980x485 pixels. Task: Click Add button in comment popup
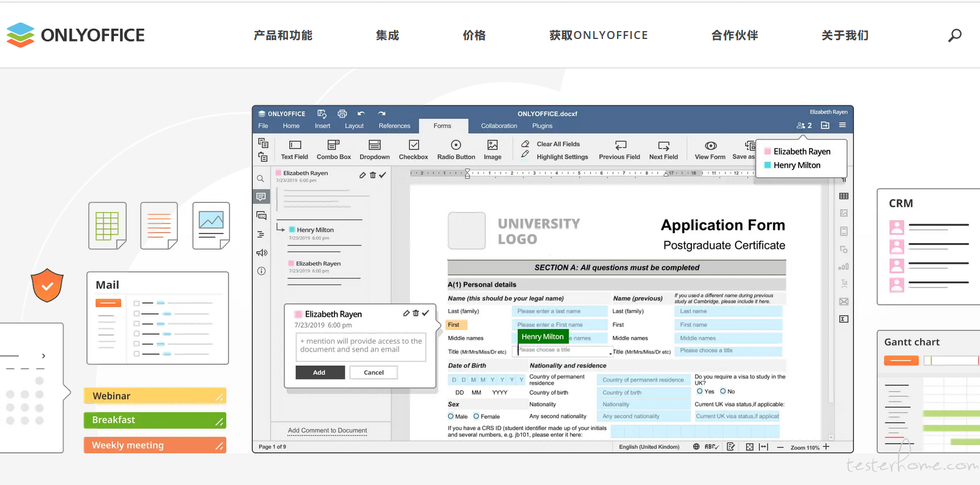point(320,372)
